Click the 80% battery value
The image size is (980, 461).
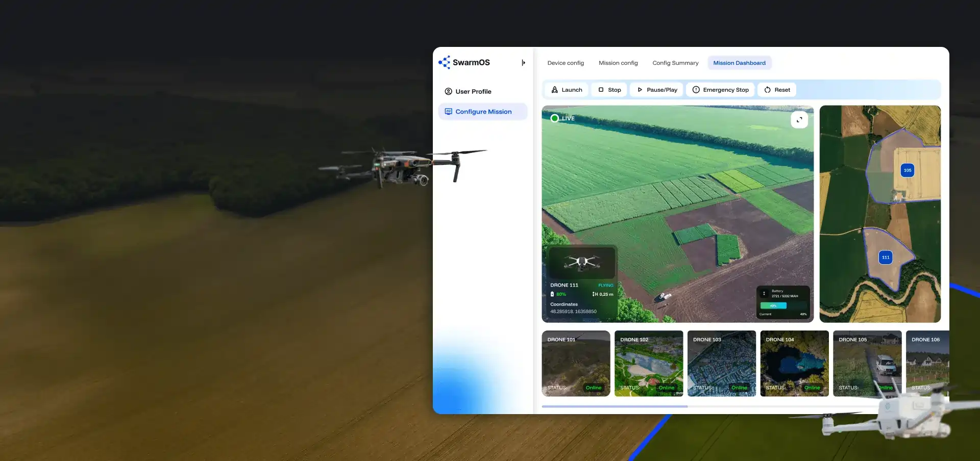[x=561, y=294]
